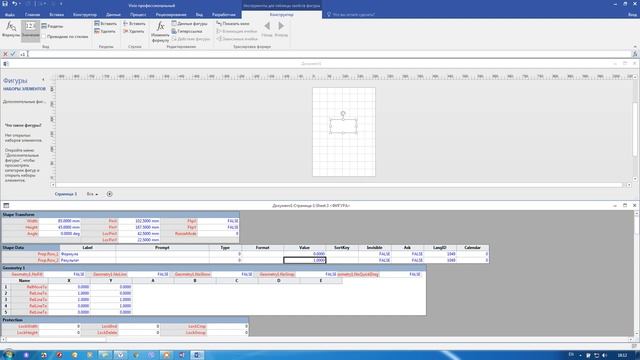640x360 pixels.
Task: Click the Вперед arrow in ribbon
Action: (x=281, y=29)
